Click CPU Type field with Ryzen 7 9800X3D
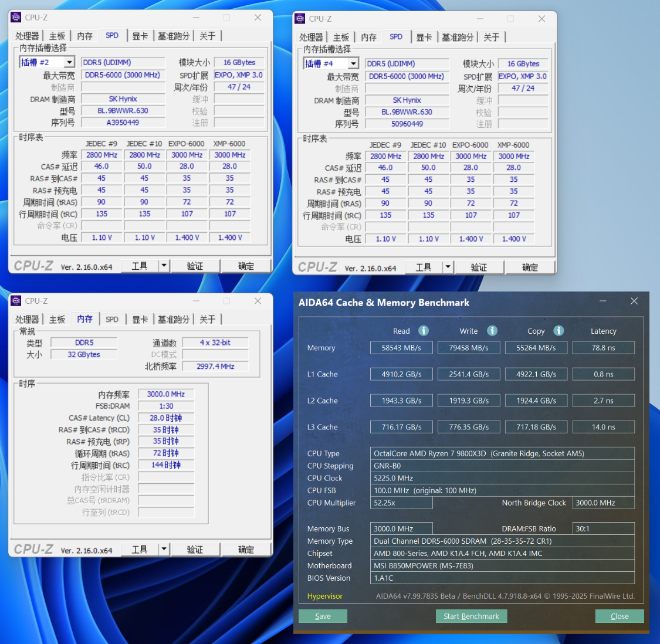The image size is (660, 644). (x=503, y=453)
